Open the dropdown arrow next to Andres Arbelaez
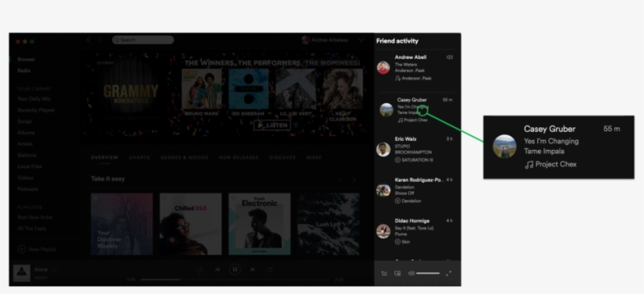Image resolution: width=644 pixels, height=294 pixels. [x=361, y=40]
